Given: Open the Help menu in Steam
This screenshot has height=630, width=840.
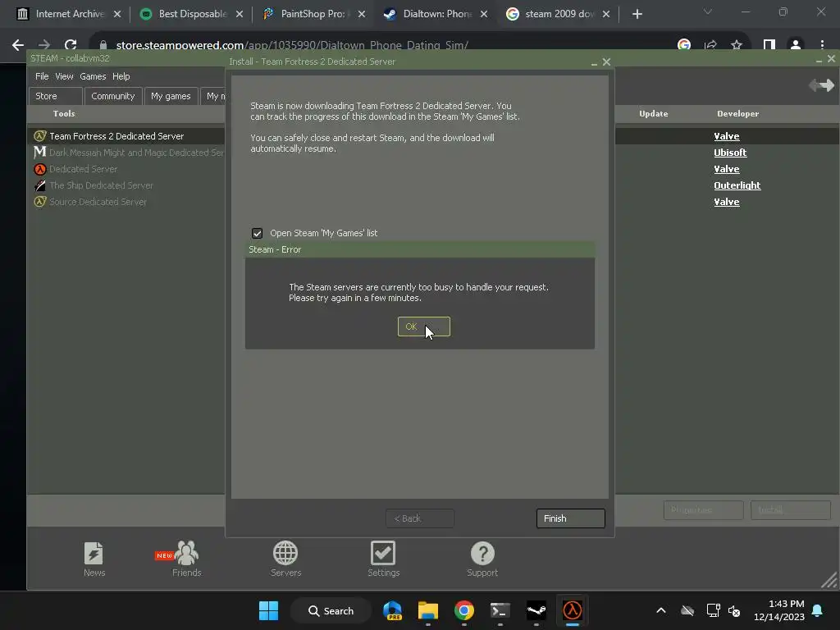Looking at the screenshot, I should point(121,76).
